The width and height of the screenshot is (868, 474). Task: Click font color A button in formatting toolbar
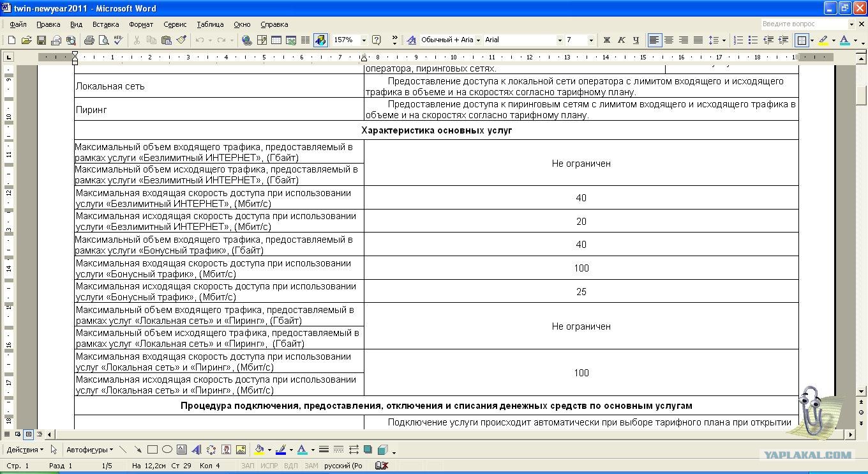(845, 40)
